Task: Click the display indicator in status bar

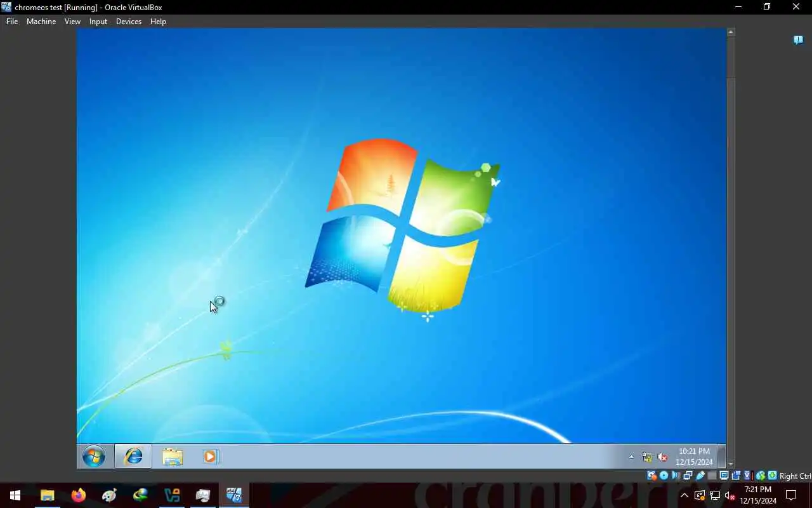Action: coord(724,476)
